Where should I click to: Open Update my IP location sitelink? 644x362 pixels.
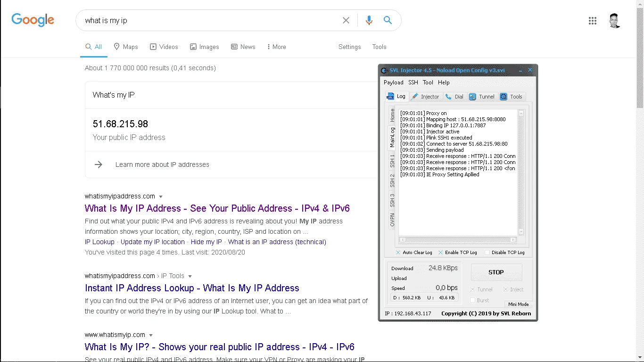153,242
